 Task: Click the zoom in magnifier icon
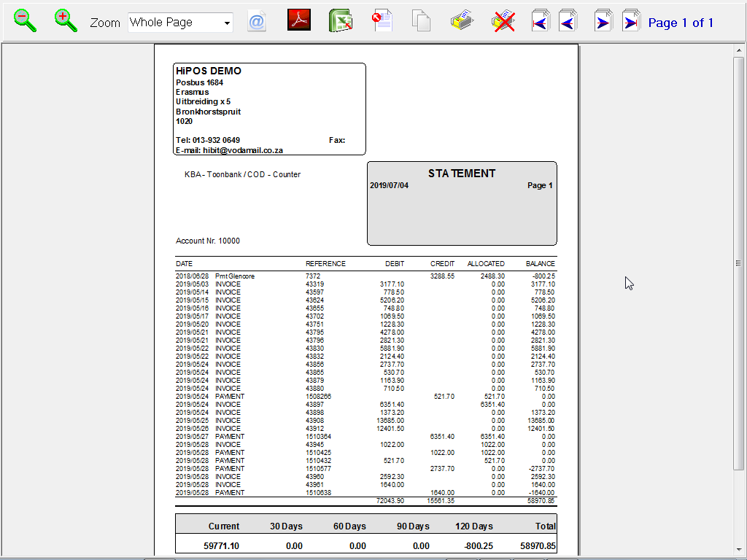coord(66,21)
